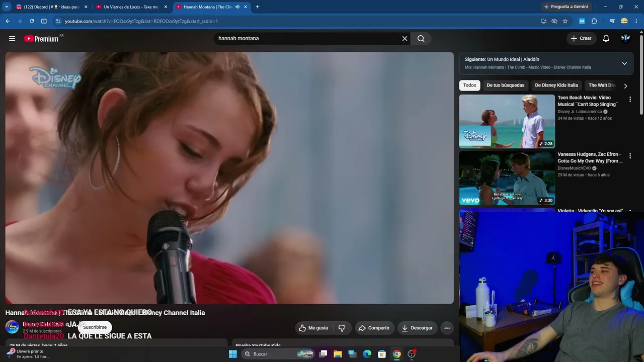Open the Windows Start menu

point(233,354)
